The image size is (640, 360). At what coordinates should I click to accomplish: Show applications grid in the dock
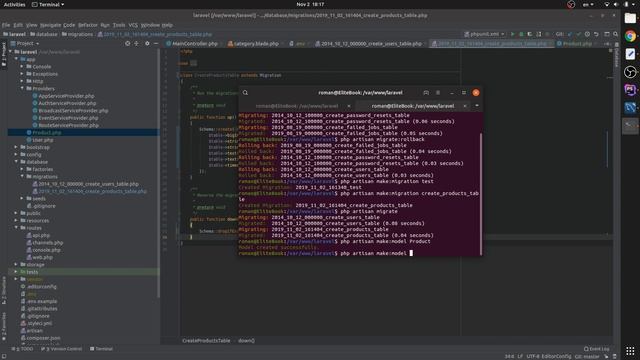pyautogui.click(x=630, y=351)
